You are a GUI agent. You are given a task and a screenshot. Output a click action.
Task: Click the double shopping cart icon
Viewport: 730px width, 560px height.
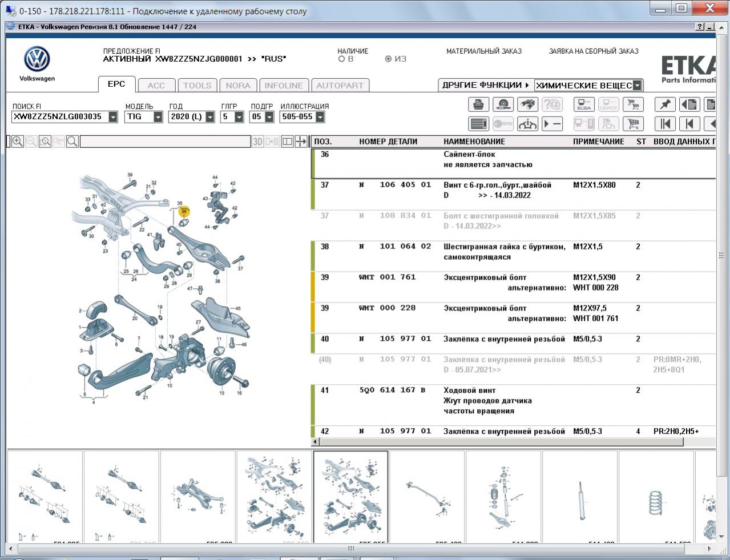coord(633,104)
